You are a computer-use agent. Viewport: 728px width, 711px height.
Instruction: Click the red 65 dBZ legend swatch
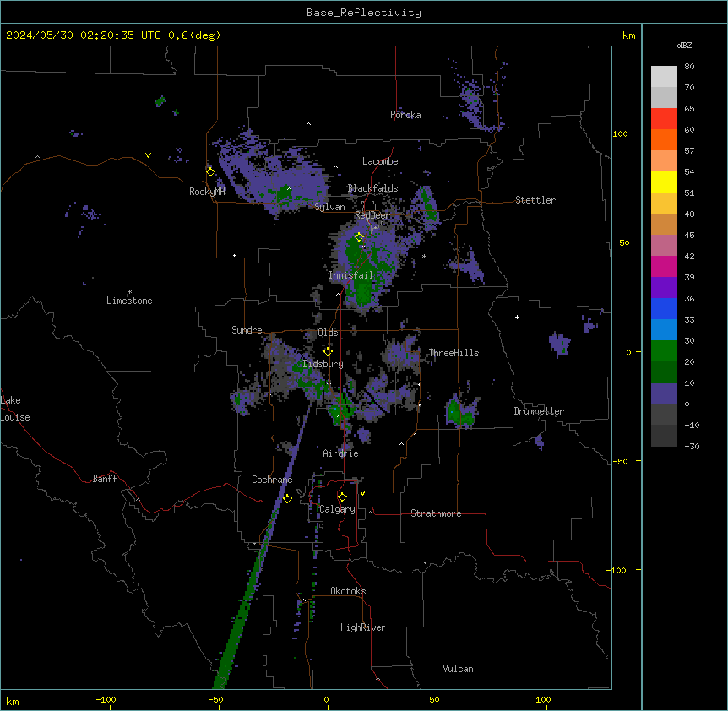click(664, 119)
